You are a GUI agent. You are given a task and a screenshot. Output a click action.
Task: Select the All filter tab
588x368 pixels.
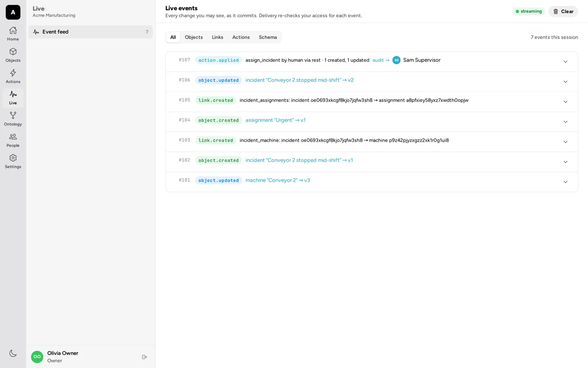point(173,37)
